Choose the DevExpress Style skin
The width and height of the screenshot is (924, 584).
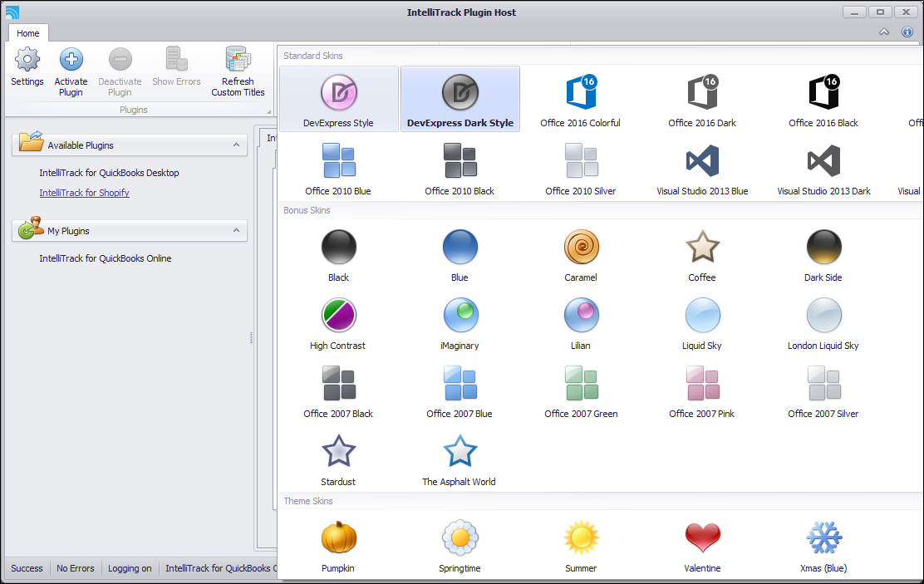(339, 98)
